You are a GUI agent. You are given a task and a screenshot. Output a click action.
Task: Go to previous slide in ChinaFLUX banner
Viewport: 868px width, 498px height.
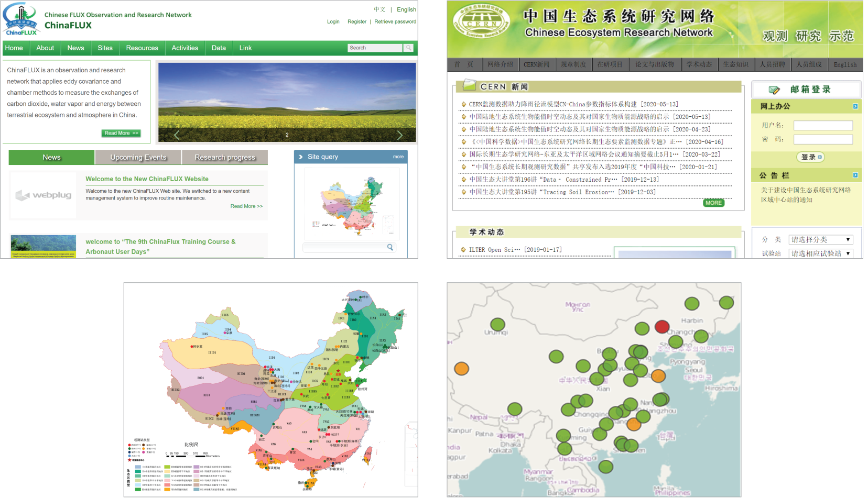pos(177,135)
